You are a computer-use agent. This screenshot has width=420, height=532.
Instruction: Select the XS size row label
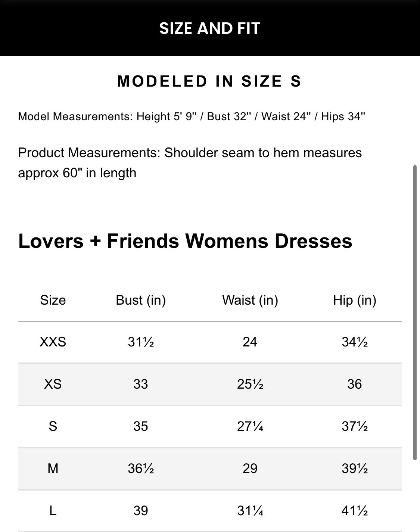pyautogui.click(x=53, y=384)
